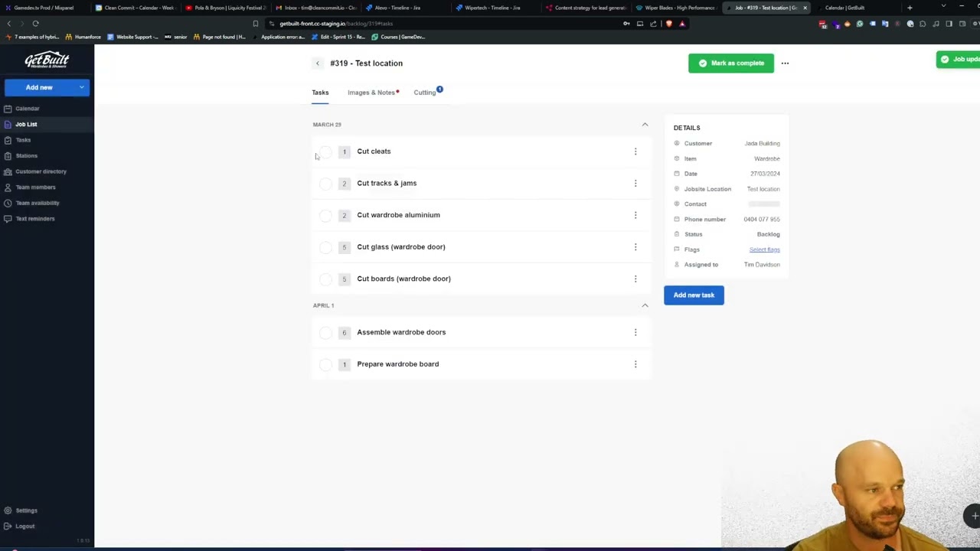Click assignee name Tim Davidson
The width and height of the screenshot is (980, 551).
coord(762,265)
